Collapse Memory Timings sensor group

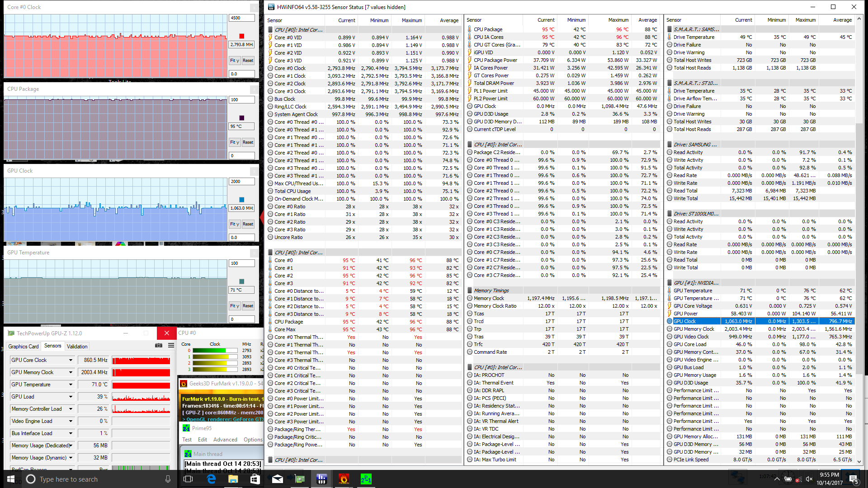(x=470, y=291)
